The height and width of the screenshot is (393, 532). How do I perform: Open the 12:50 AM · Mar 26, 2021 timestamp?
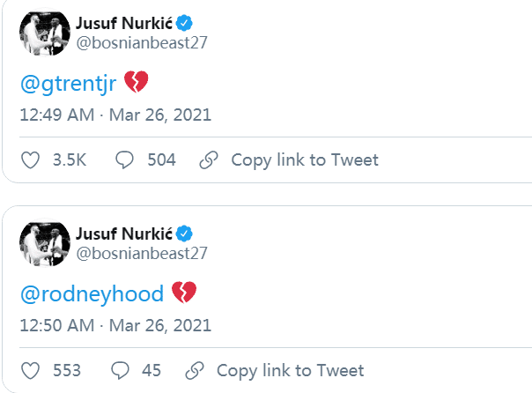pyautogui.click(x=115, y=325)
